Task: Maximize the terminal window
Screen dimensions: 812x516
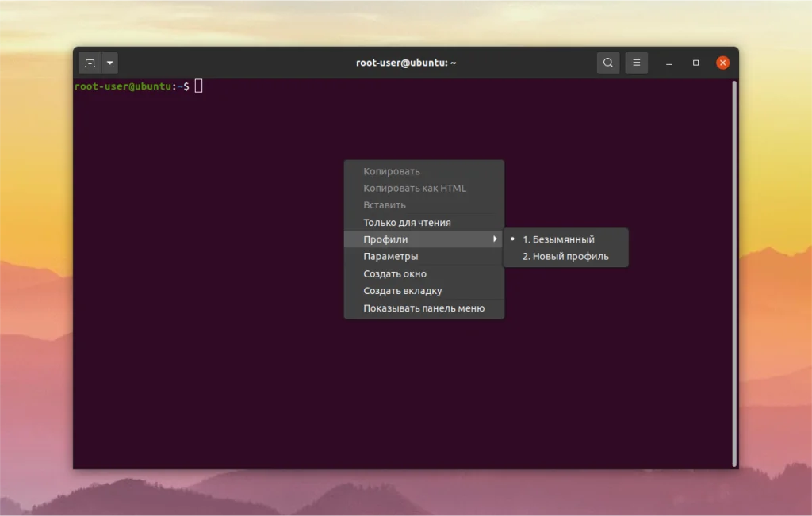Action: click(x=695, y=62)
